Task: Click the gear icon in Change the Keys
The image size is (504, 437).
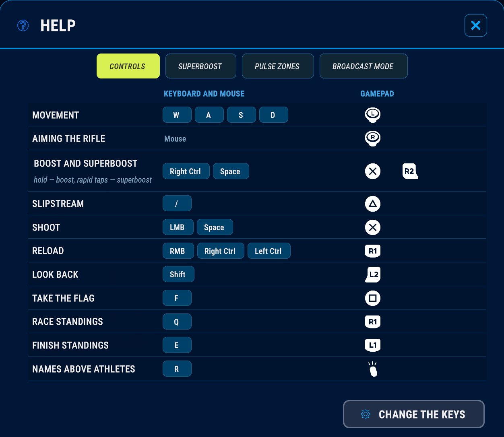Action: click(x=366, y=414)
